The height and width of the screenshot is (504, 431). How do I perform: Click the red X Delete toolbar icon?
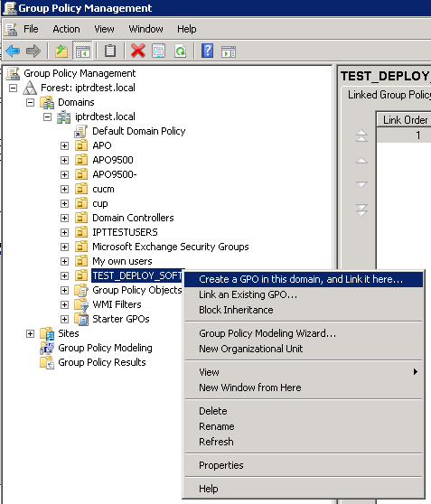pyautogui.click(x=138, y=51)
